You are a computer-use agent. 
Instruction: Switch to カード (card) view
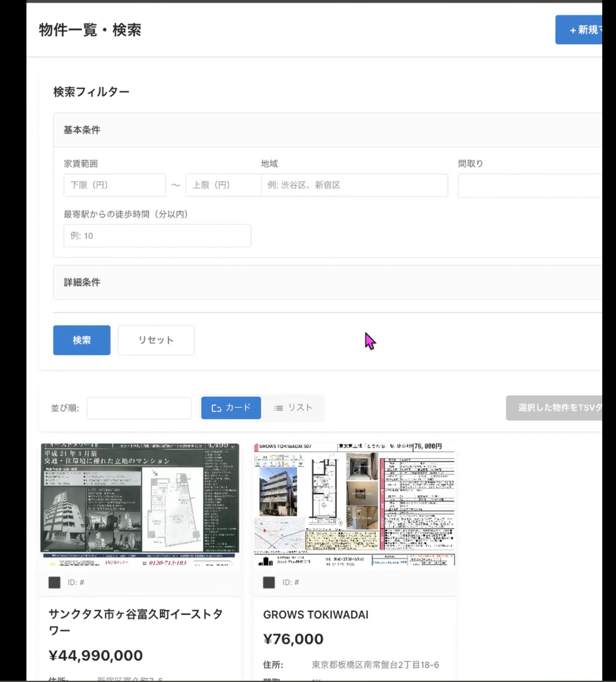tap(231, 408)
